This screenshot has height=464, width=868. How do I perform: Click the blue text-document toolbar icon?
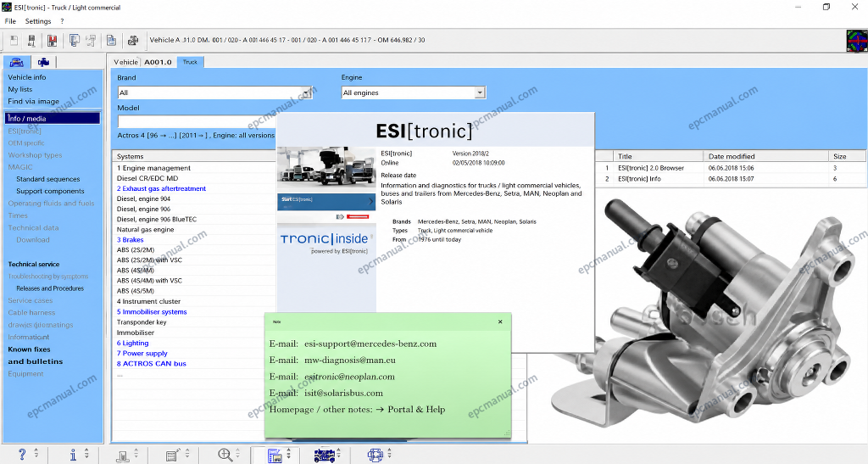[x=111, y=41]
